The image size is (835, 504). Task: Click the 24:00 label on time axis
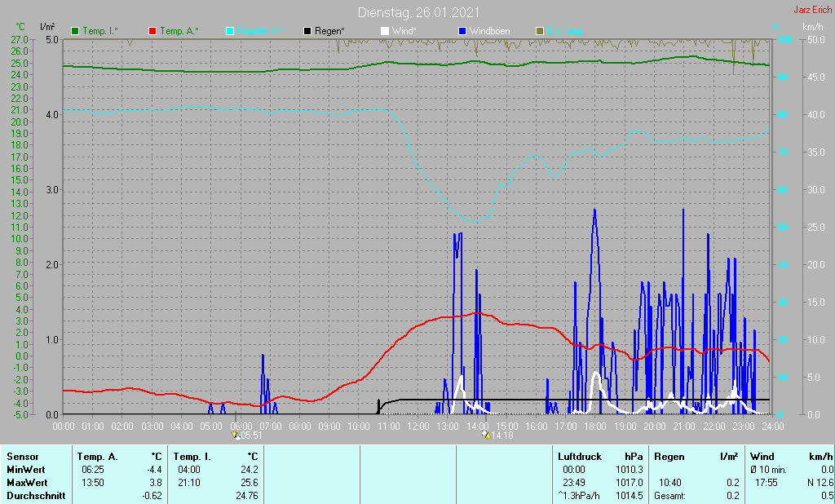[773, 427]
